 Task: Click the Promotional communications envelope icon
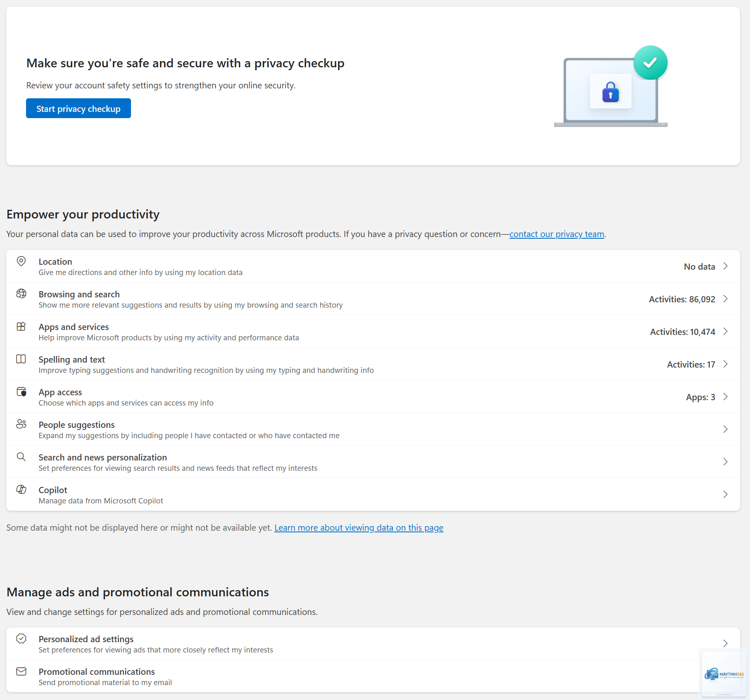point(21,671)
